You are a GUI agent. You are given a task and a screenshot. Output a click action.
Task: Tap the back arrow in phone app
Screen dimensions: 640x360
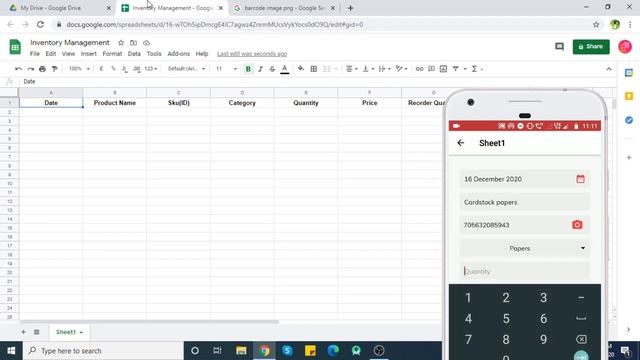point(461,142)
